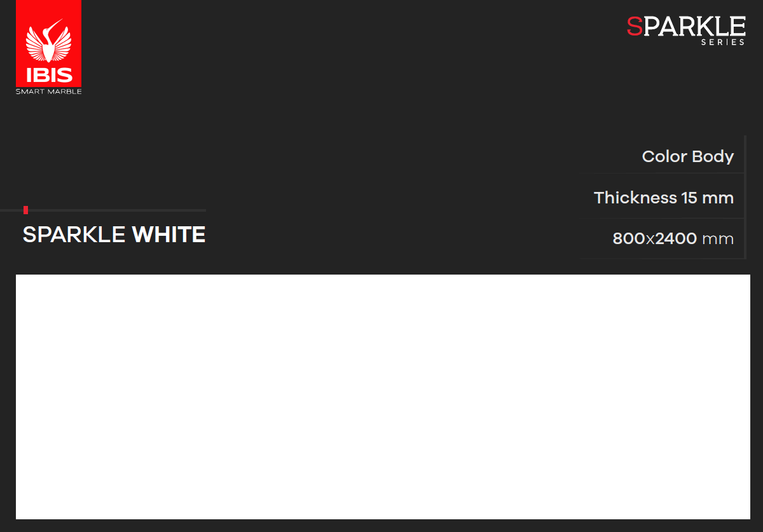Click the red S in SPARKLE logo
This screenshot has width=763, height=532.
635,26
